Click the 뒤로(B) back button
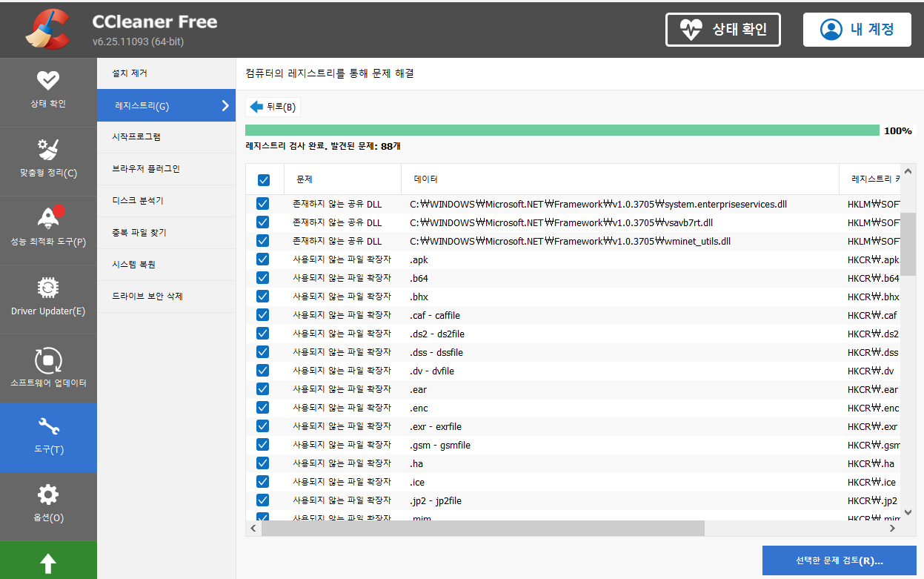The image size is (924, 579). pos(273,107)
